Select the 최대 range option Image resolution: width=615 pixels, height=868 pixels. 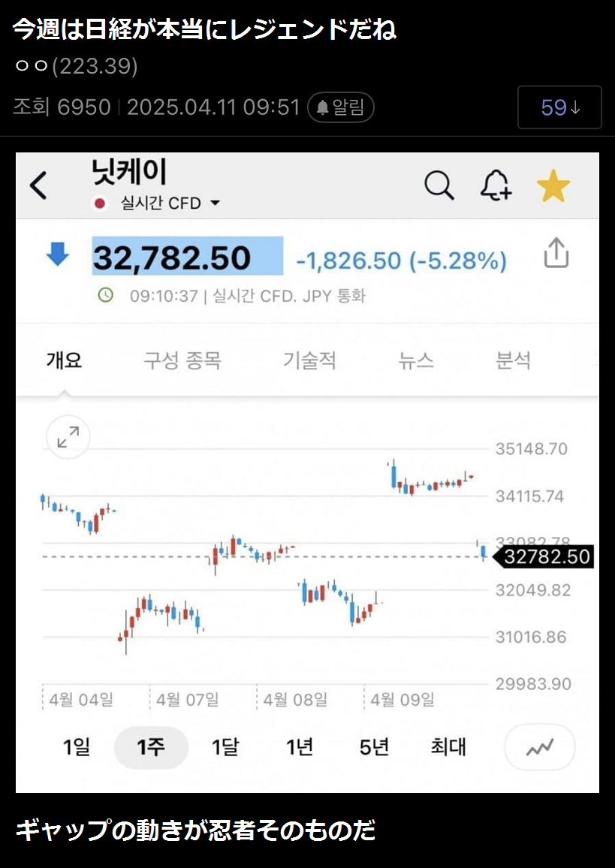pyautogui.click(x=448, y=747)
